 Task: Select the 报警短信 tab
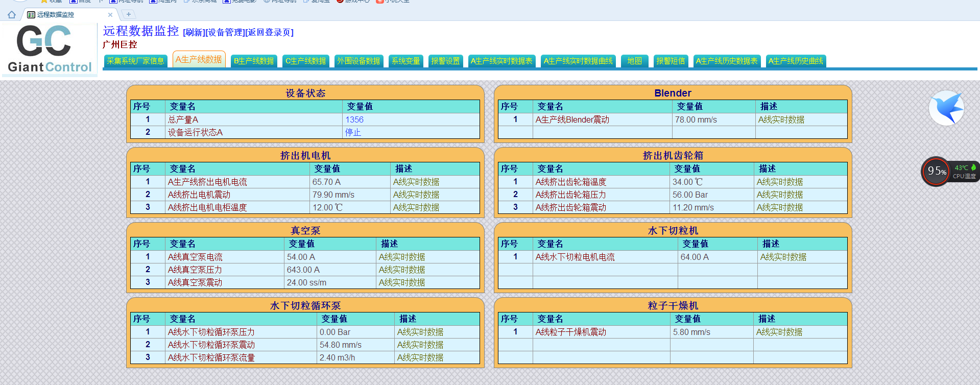coord(671,61)
